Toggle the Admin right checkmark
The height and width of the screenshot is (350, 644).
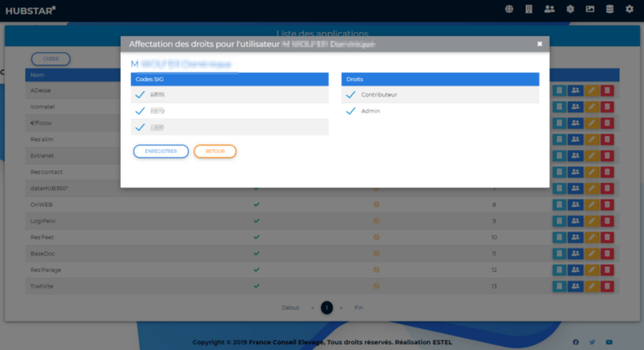351,111
